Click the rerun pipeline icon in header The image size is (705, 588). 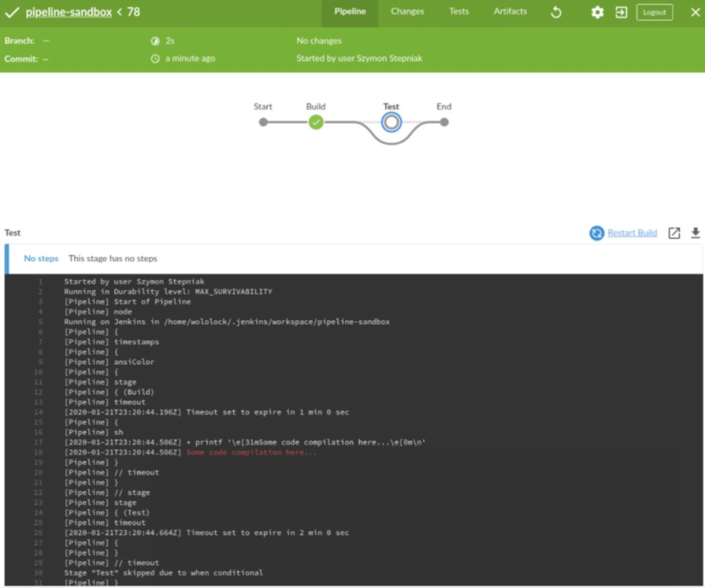click(x=556, y=12)
